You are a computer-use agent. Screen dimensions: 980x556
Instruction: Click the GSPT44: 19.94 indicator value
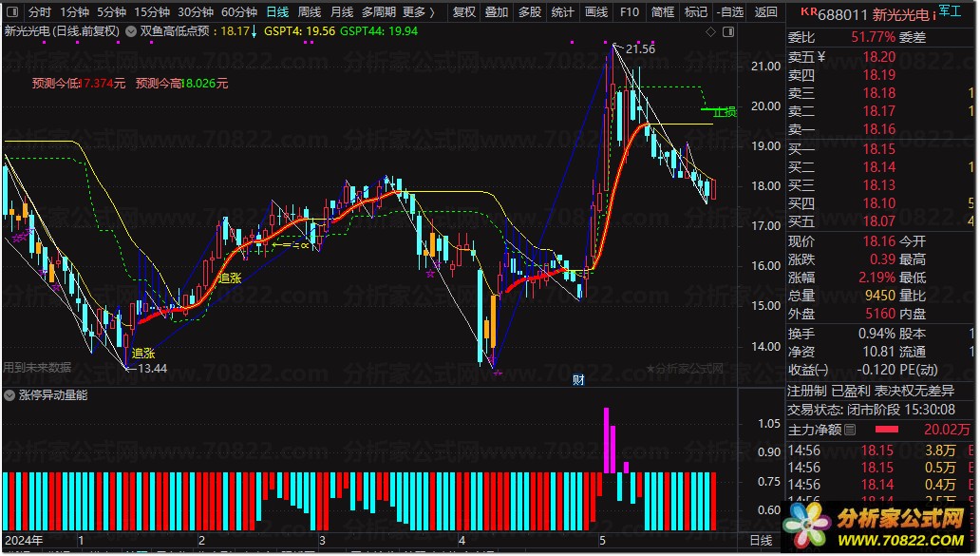coord(379,31)
